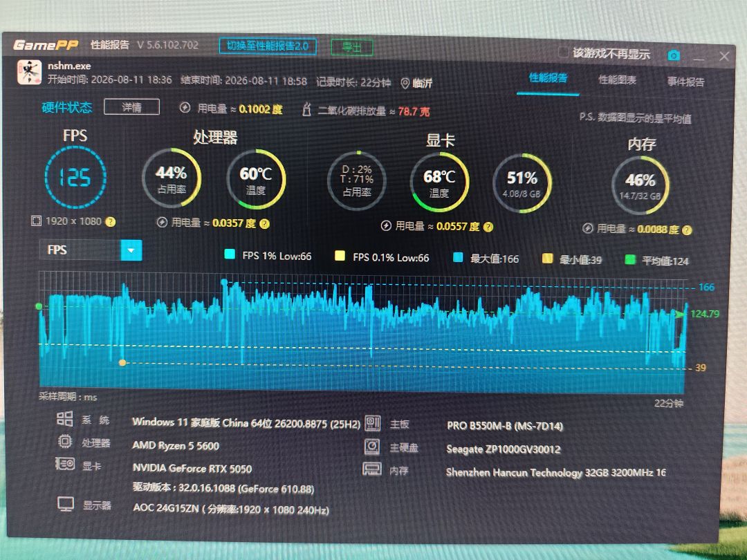Switch to 性能报告 tab
This screenshot has height=560, width=747.
pyautogui.click(x=548, y=77)
